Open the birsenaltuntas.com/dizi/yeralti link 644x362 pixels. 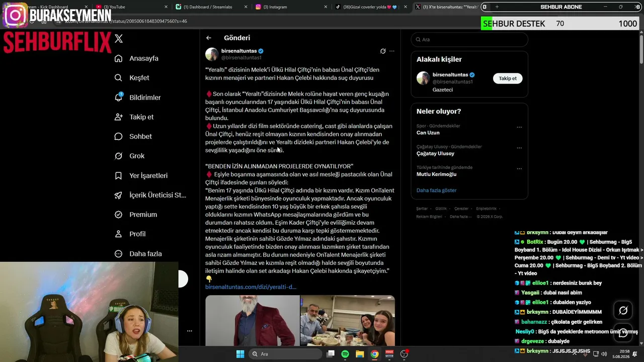click(251, 287)
